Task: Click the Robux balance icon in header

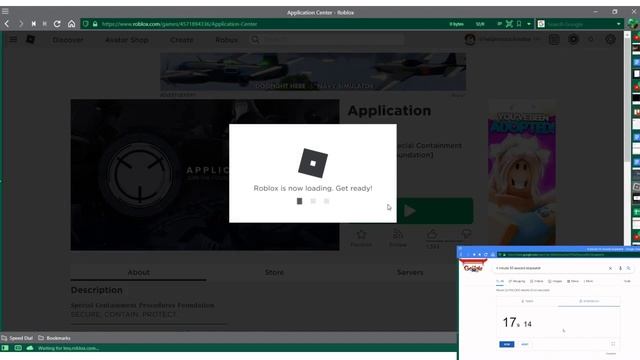Action: point(573,39)
